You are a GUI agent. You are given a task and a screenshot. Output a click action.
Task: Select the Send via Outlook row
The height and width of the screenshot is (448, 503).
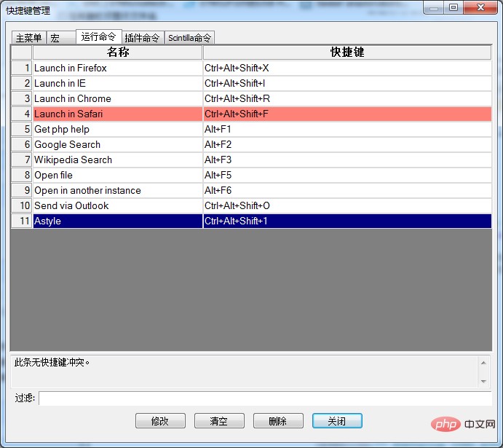point(116,205)
